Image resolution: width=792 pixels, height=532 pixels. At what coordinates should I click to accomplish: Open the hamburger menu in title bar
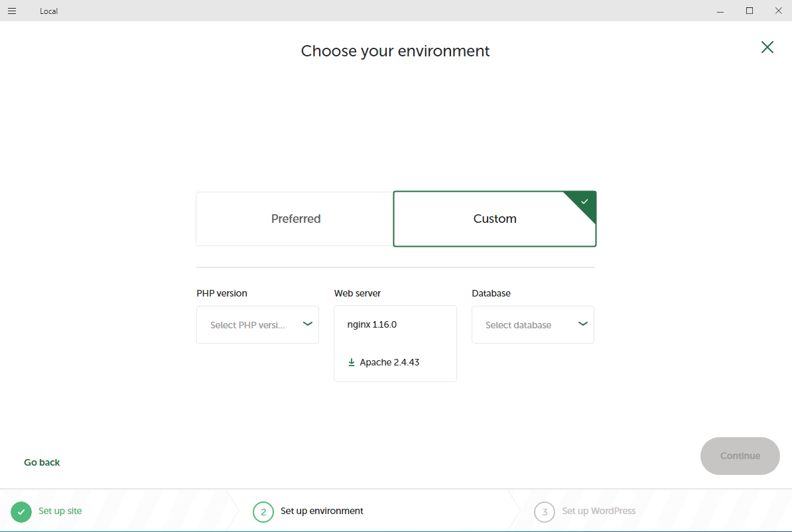tap(12, 11)
